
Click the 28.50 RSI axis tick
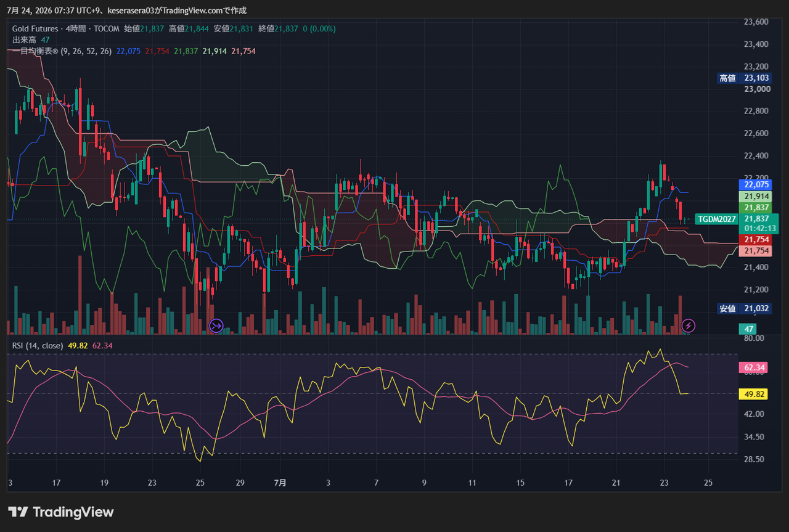(x=754, y=459)
